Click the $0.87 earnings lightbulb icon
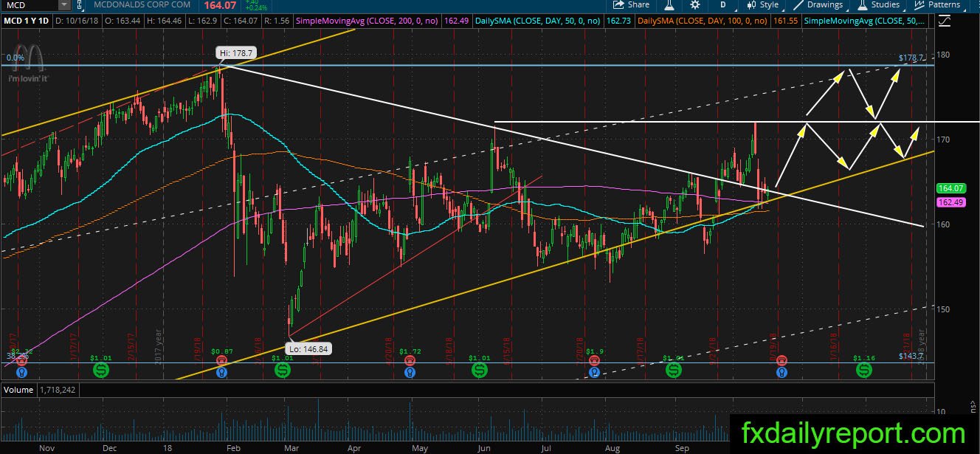Image resolution: width=980 pixels, height=454 pixels. click(x=221, y=373)
